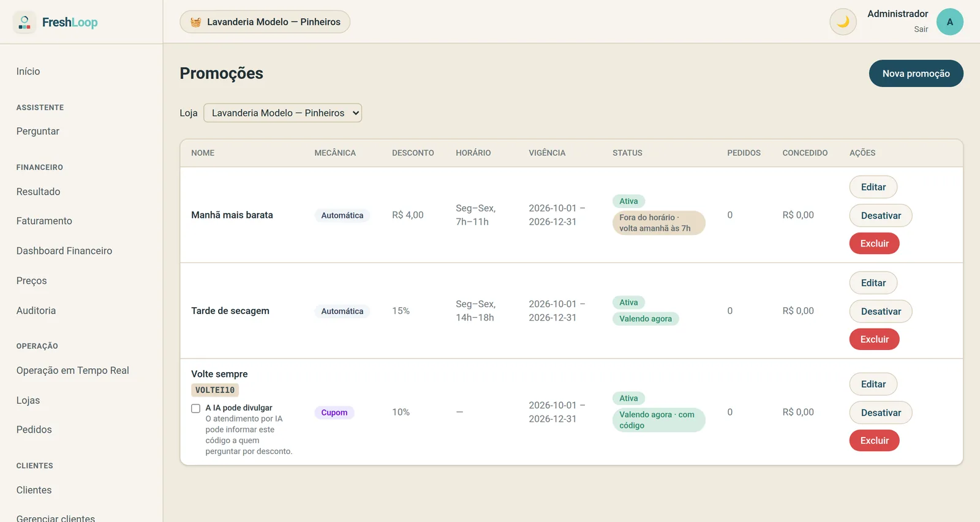
Task: Click the Administrador user name
Action: click(x=897, y=13)
